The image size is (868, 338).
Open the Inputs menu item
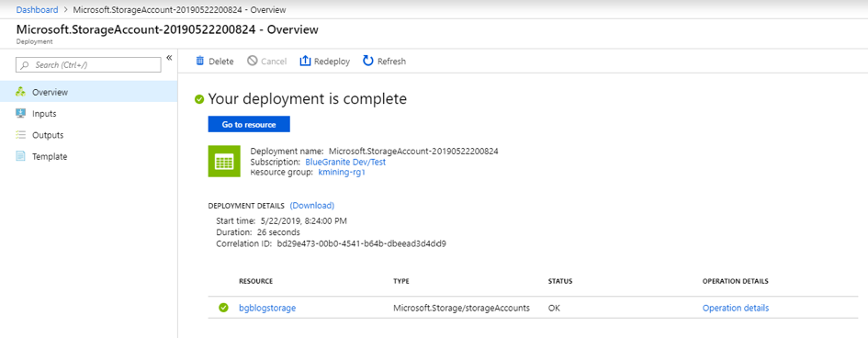click(x=88, y=113)
